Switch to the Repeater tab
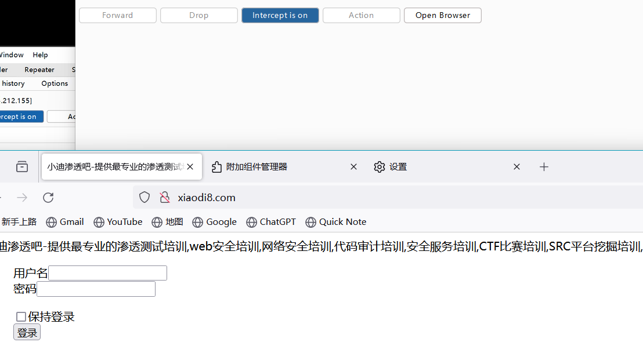This screenshot has width=643, height=364. (39, 70)
